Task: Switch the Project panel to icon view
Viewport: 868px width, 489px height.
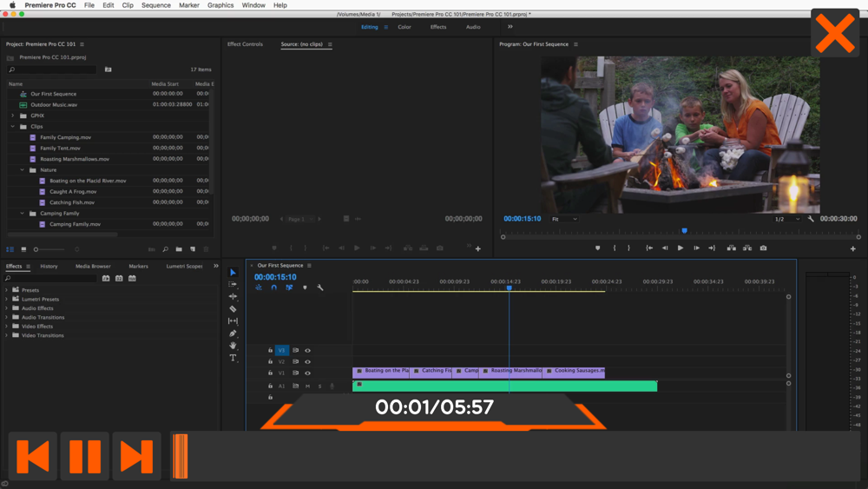Action: 23,250
